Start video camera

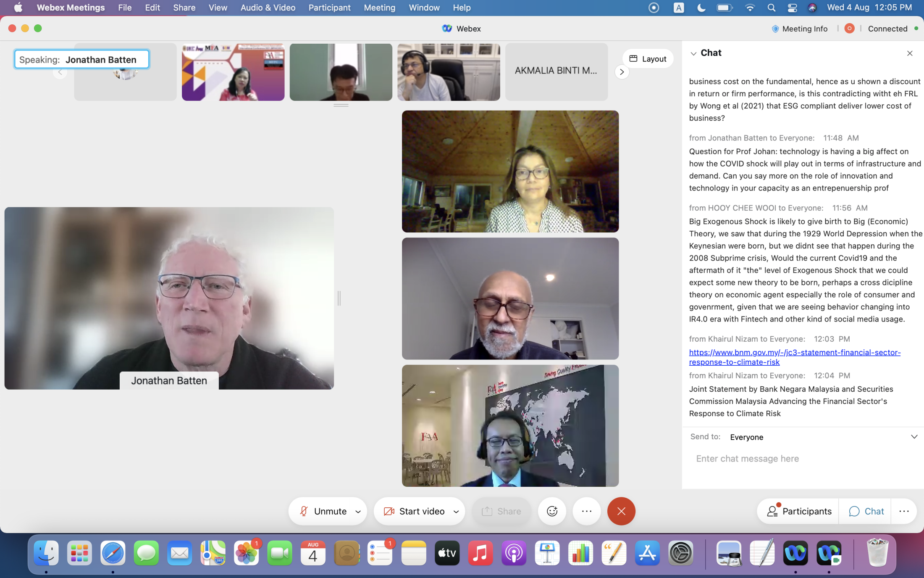414,511
